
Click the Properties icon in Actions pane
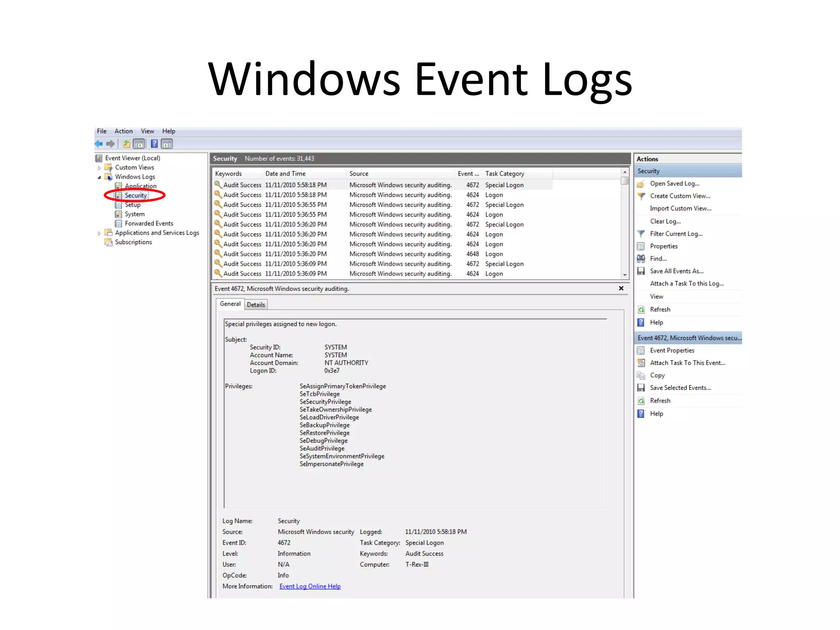[641, 247]
